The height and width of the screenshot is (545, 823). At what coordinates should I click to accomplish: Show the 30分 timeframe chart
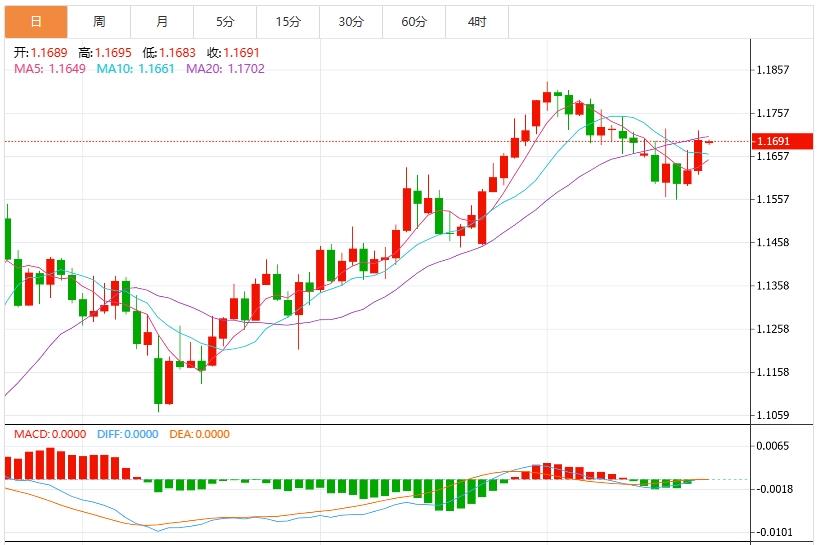point(351,21)
